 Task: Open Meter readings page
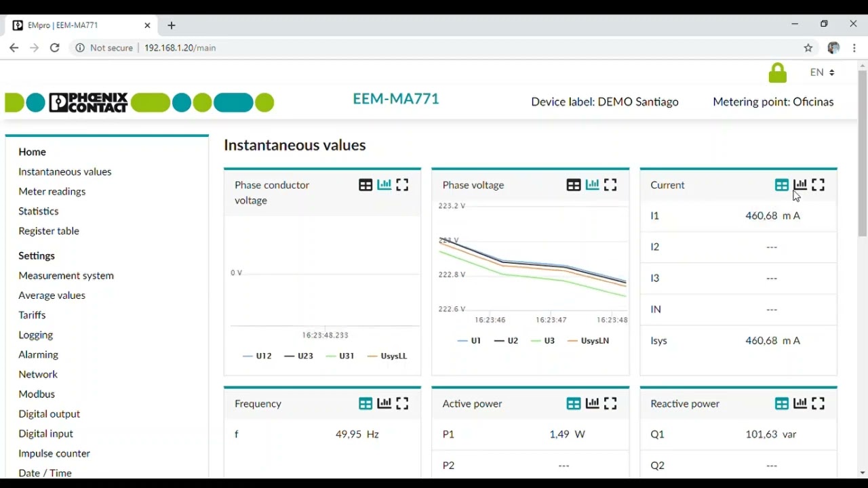52,191
